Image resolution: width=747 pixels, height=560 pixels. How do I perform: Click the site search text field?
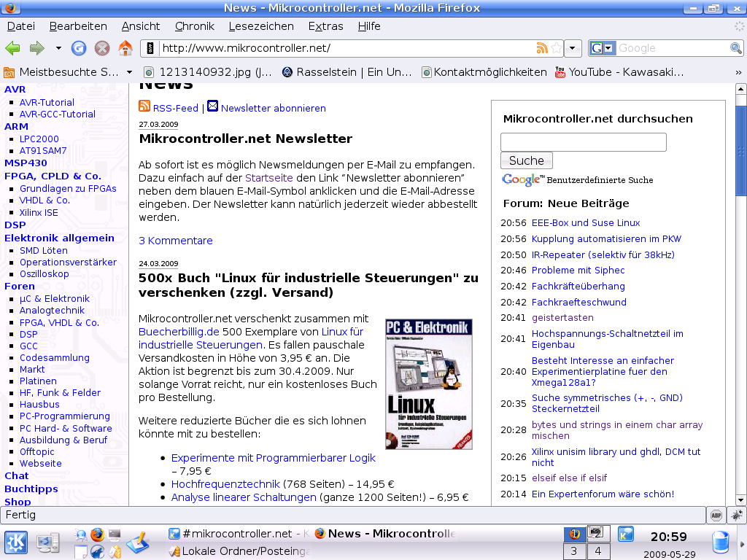pos(583,142)
